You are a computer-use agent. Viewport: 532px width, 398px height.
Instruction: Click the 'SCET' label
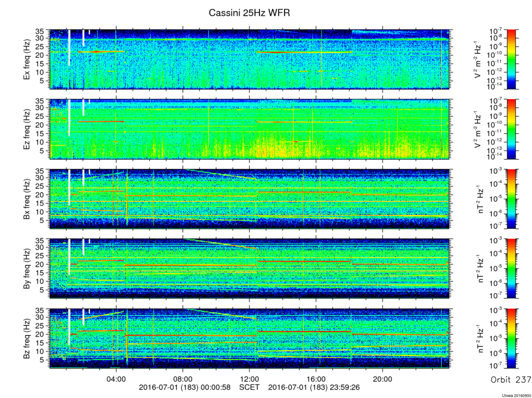click(x=249, y=387)
